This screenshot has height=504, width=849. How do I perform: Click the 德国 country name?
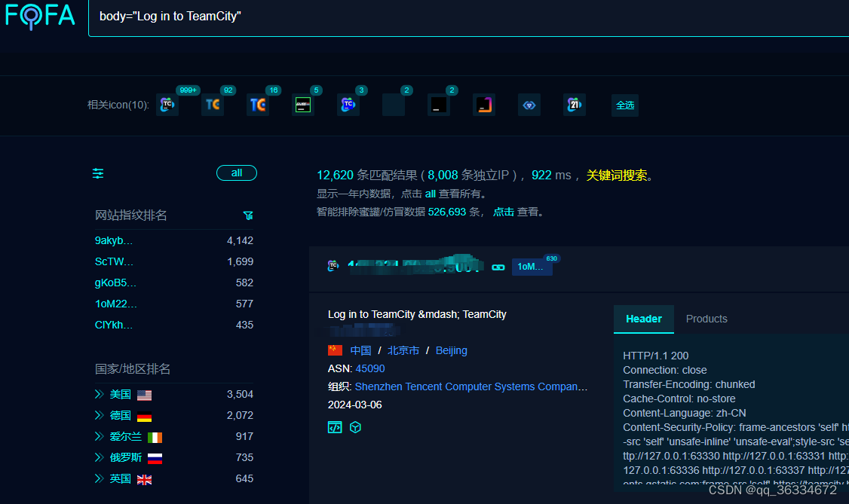pyautogui.click(x=120, y=415)
